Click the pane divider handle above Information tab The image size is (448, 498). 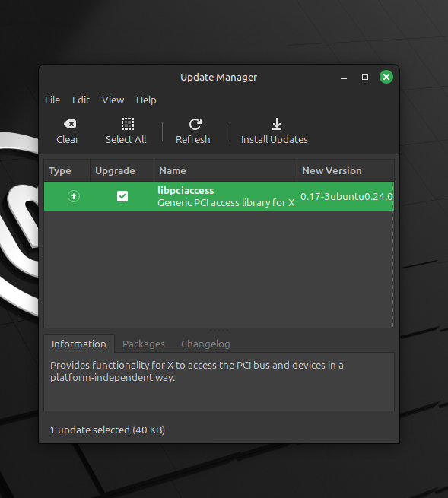click(219, 330)
